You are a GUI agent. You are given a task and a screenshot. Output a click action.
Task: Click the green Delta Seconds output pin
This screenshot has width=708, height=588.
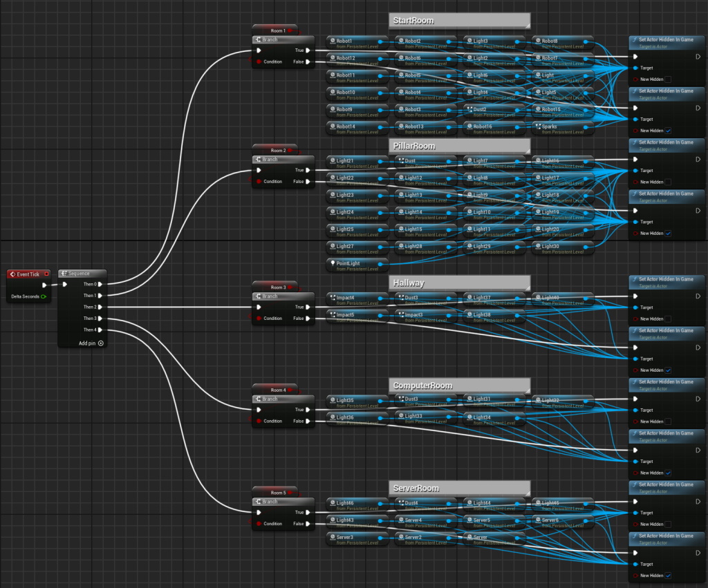tap(44, 296)
